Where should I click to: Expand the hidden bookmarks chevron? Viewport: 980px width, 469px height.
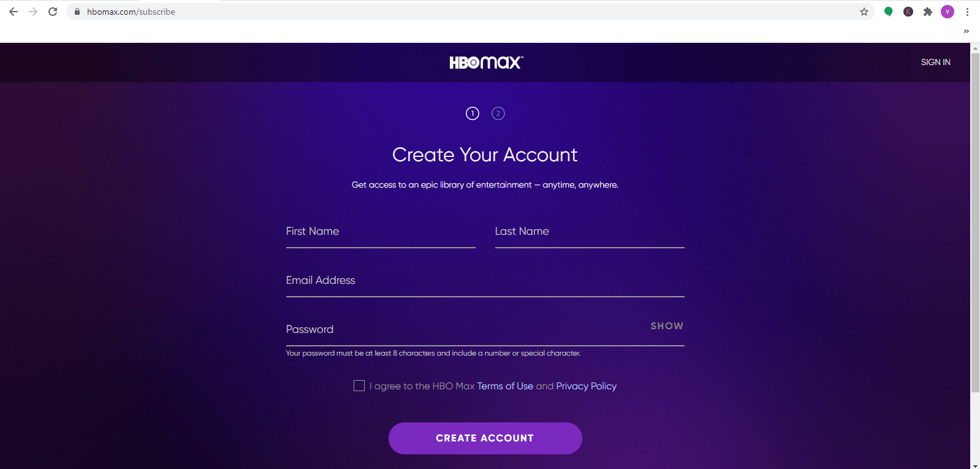click(x=967, y=31)
